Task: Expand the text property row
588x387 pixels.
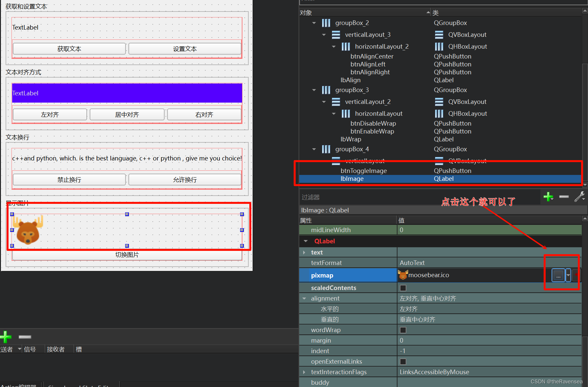Action: click(304, 253)
